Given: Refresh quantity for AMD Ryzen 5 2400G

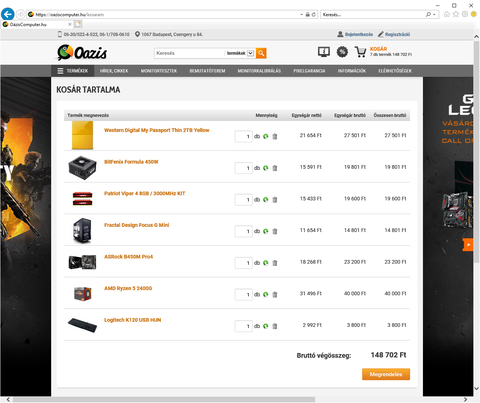Looking at the screenshot, I should (x=266, y=294).
